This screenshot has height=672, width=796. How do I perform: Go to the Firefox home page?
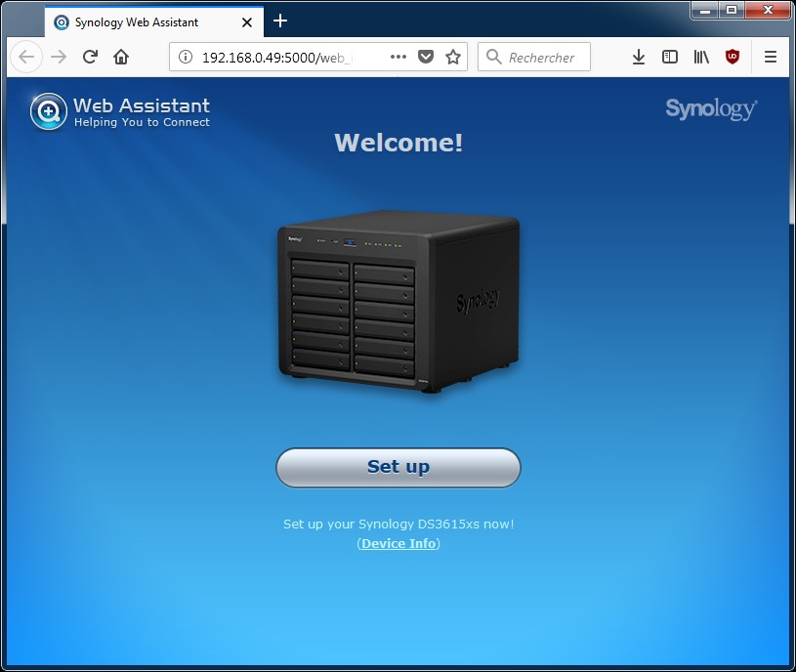121,58
